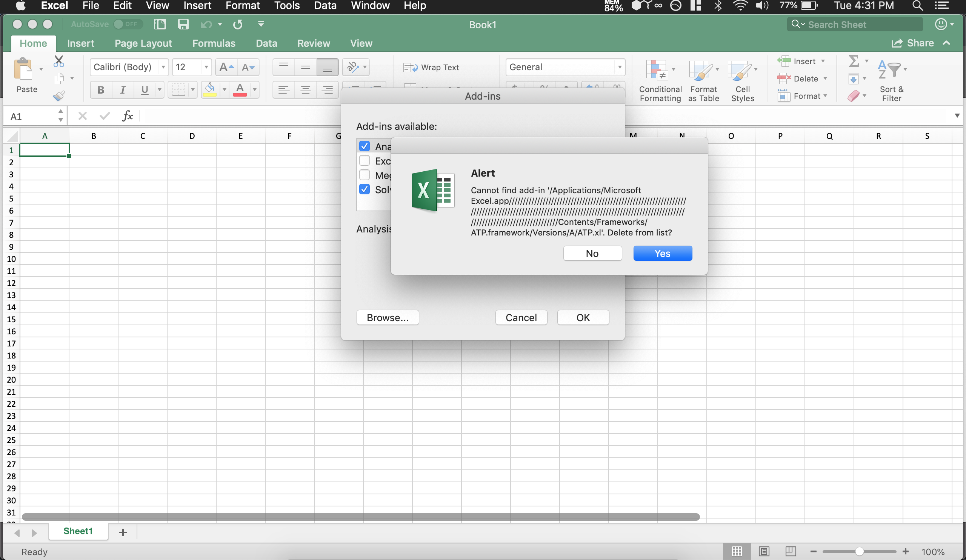Click the No button in Alert dialog
The height and width of the screenshot is (560, 966).
point(592,253)
